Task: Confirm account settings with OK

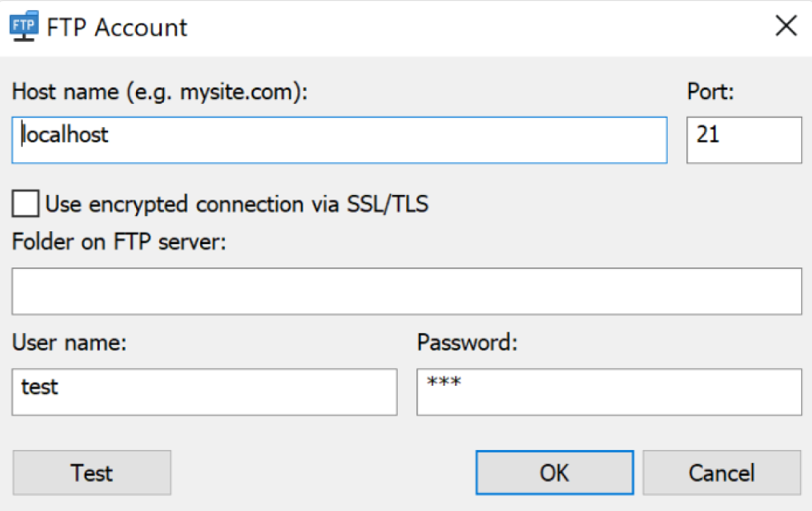Action: pyautogui.click(x=554, y=473)
